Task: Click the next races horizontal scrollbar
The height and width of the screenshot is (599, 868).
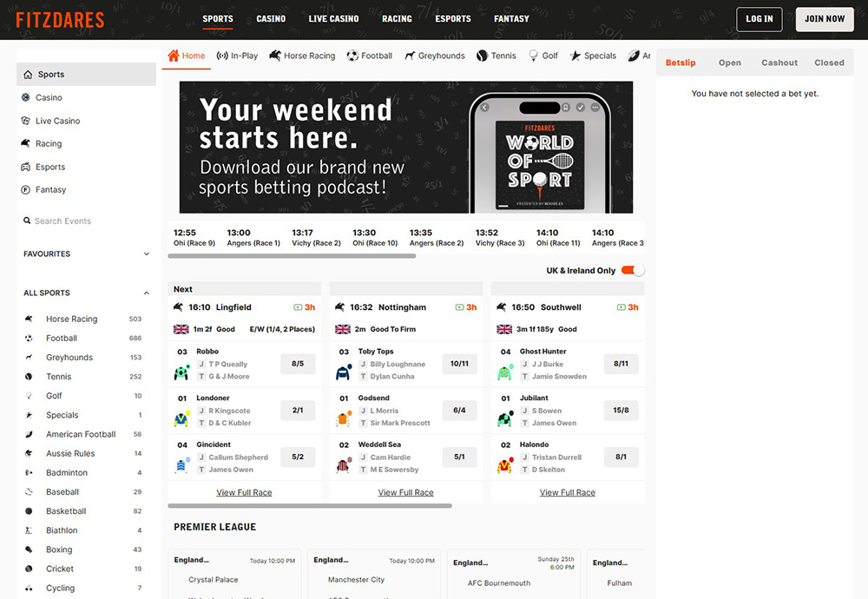Action: click(310, 505)
